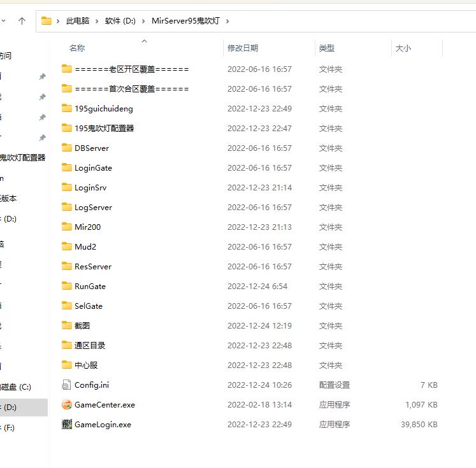Expand the chevron after 软件 (D:) breadcrumb
Viewport: 476px width, 468px height.
(x=144, y=21)
